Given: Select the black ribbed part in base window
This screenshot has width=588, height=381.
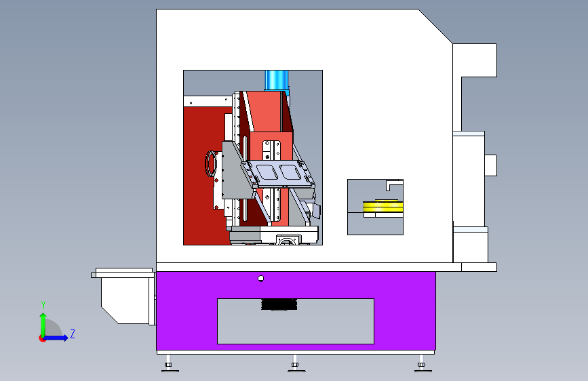Looking at the screenshot, I should pyautogui.click(x=279, y=304).
